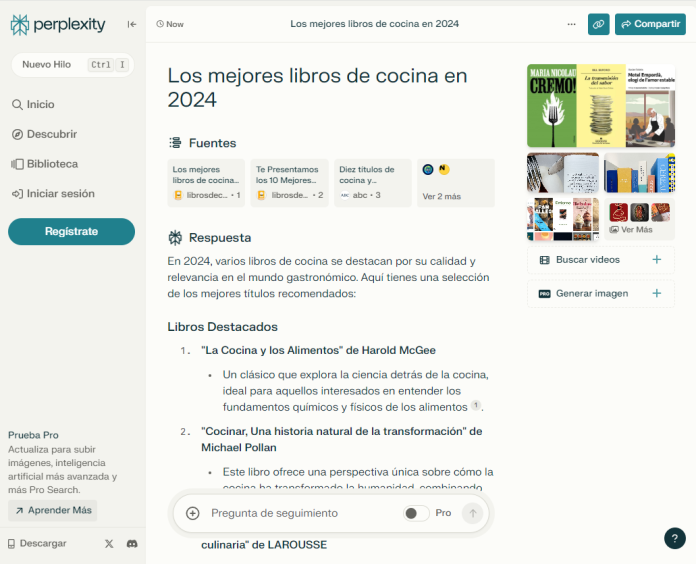Image resolution: width=696 pixels, height=564 pixels.
Task: Open the Discord community icon
Action: (x=132, y=543)
